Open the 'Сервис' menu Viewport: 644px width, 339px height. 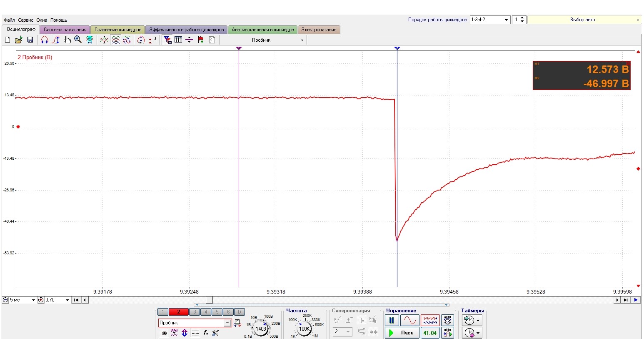pyautogui.click(x=25, y=20)
